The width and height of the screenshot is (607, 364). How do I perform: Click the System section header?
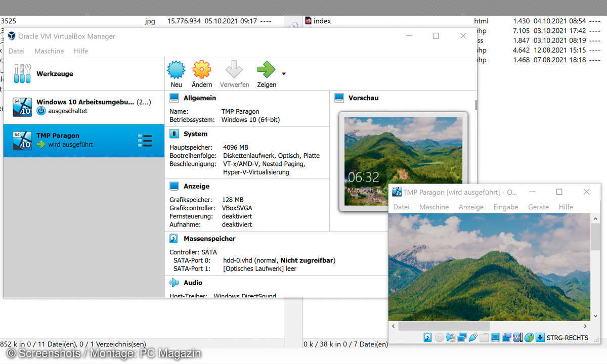pos(196,134)
